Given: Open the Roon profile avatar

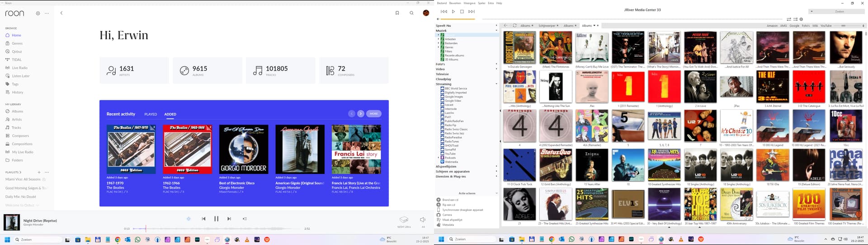Looking at the screenshot, I should pyautogui.click(x=426, y=13).
